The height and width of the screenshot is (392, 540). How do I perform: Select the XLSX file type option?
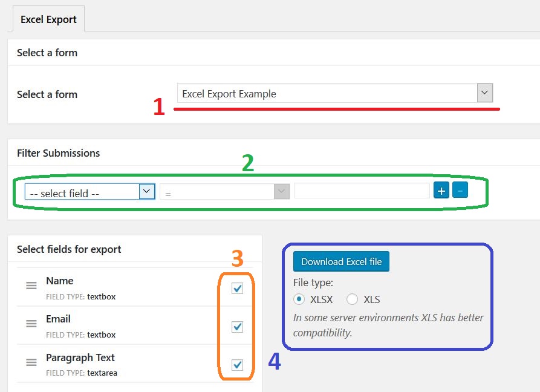299,299
